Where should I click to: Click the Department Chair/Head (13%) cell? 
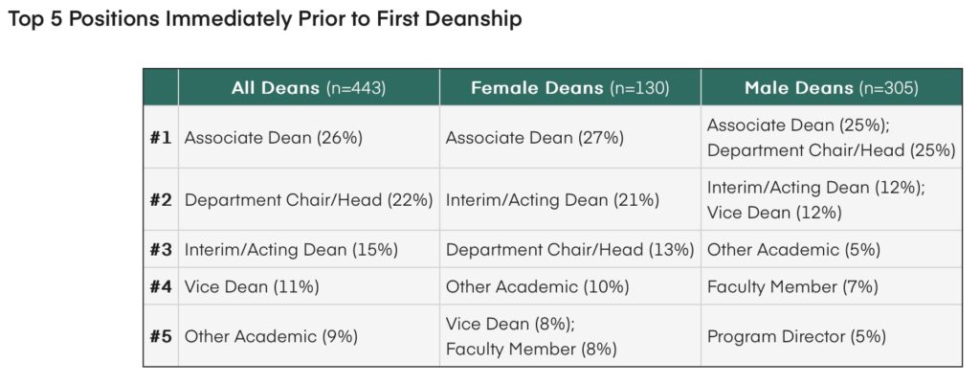point(569,249)
